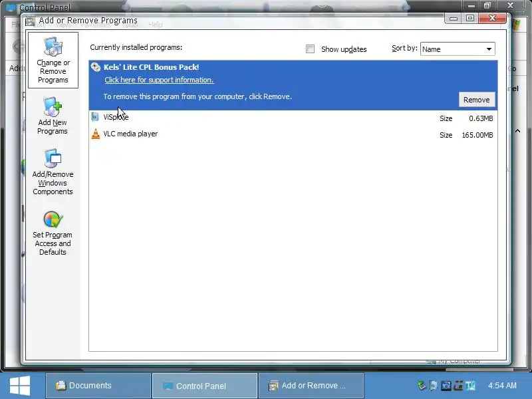Click the Add or Remove Programs title icon
Image resolution: width=532 pixels, height=399 pixels.
click(x=31, y=21)
